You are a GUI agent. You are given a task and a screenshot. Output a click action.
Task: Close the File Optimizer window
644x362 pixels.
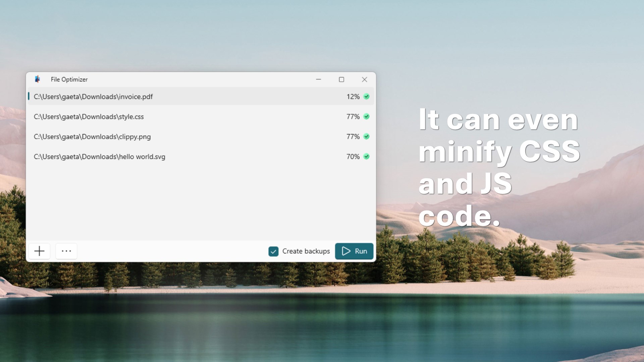364,79
